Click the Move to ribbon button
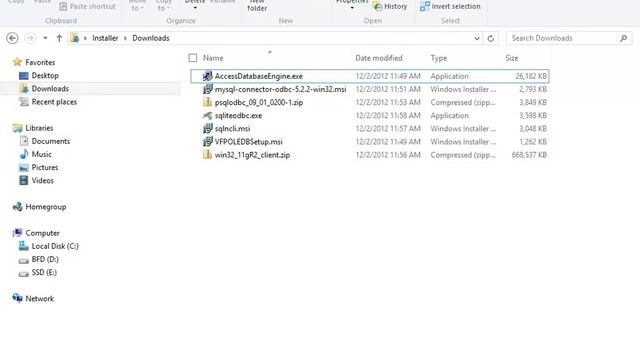 137,5
